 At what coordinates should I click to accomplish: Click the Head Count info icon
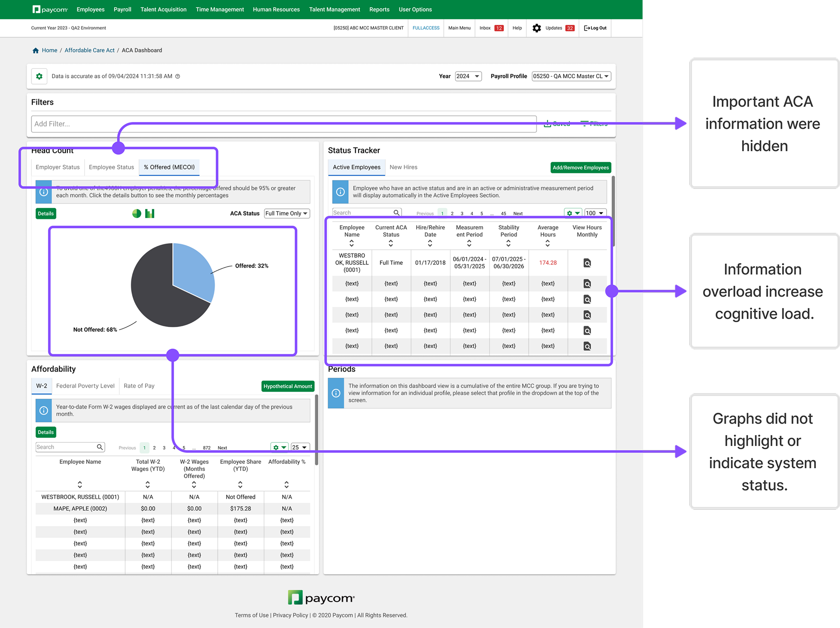click(44, 192)
